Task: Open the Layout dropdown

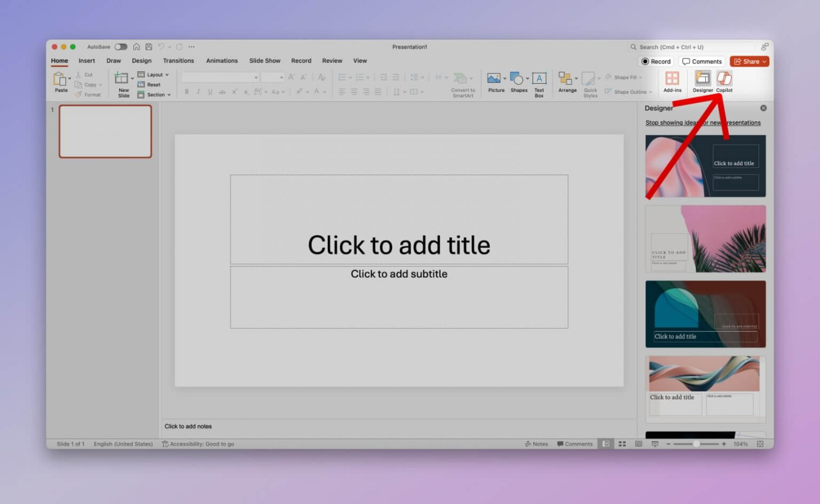Action: pyautogui.click(x=154, y=75)
